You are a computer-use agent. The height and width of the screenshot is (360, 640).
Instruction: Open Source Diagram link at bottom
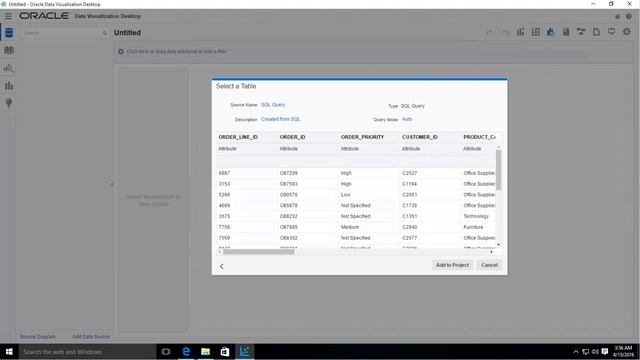coord(38,337)
